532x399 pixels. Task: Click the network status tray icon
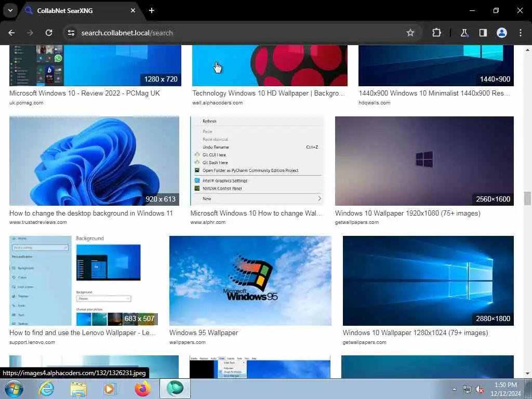point(467,390)
